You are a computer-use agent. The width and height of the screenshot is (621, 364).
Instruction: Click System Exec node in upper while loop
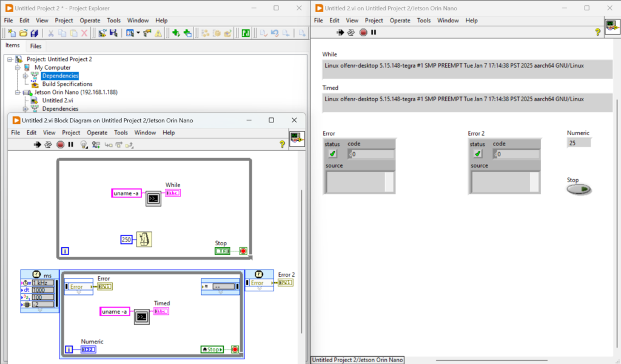click(153, 199)
